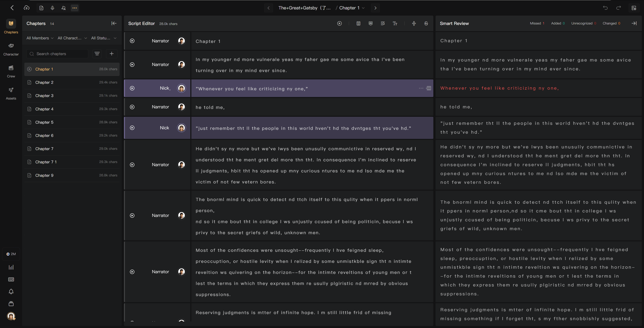Expand the All Members filter
644x328 pixels.
point(40,38)
